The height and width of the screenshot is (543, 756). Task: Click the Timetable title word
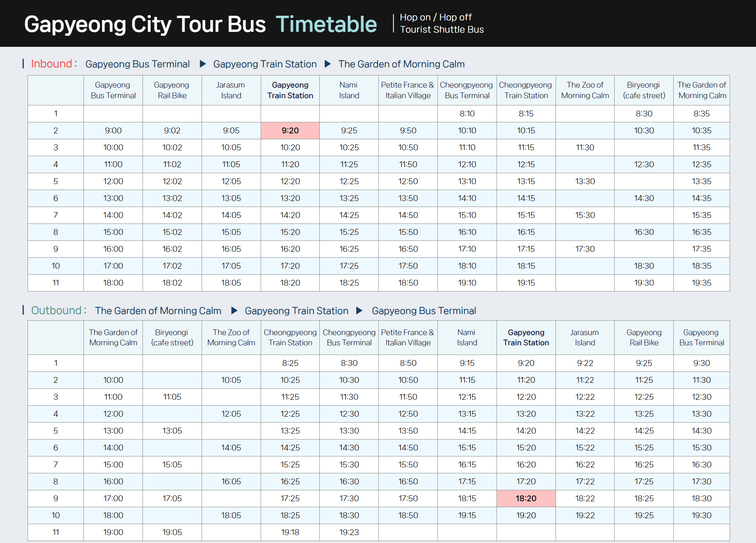(x=326, y=24)
